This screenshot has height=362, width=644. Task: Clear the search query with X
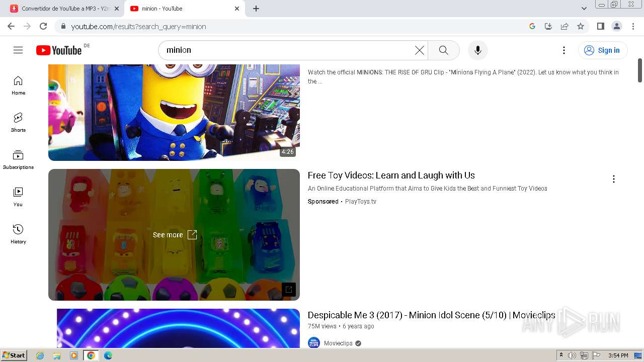pyautogui.click(x=419, y=50)
